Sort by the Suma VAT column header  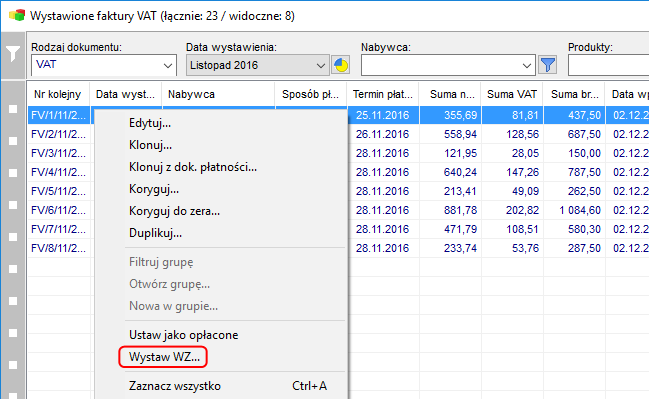click(512, 94)
